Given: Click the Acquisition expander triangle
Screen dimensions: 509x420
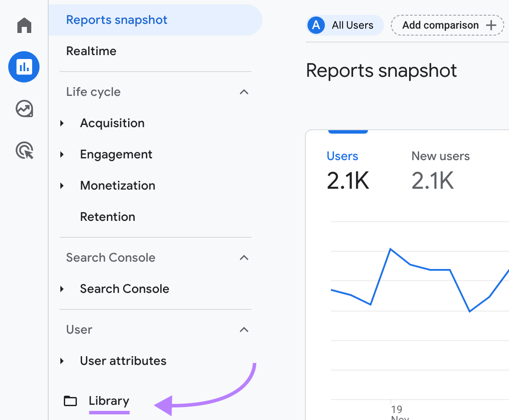Looking at the screenshot, I should point(62,123).
